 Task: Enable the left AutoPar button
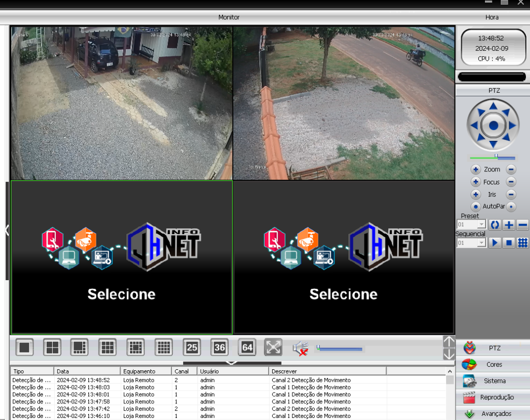pos(476,207)
